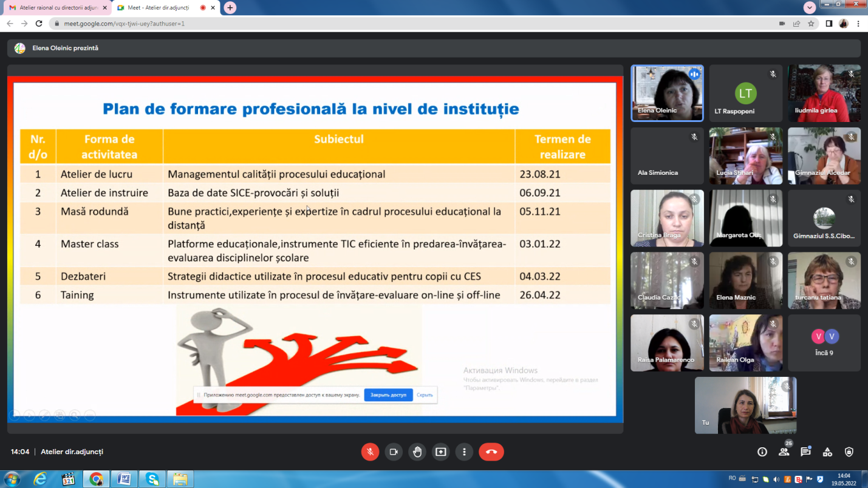
Task: Show the participants list panel
Action: coord(784,452)
